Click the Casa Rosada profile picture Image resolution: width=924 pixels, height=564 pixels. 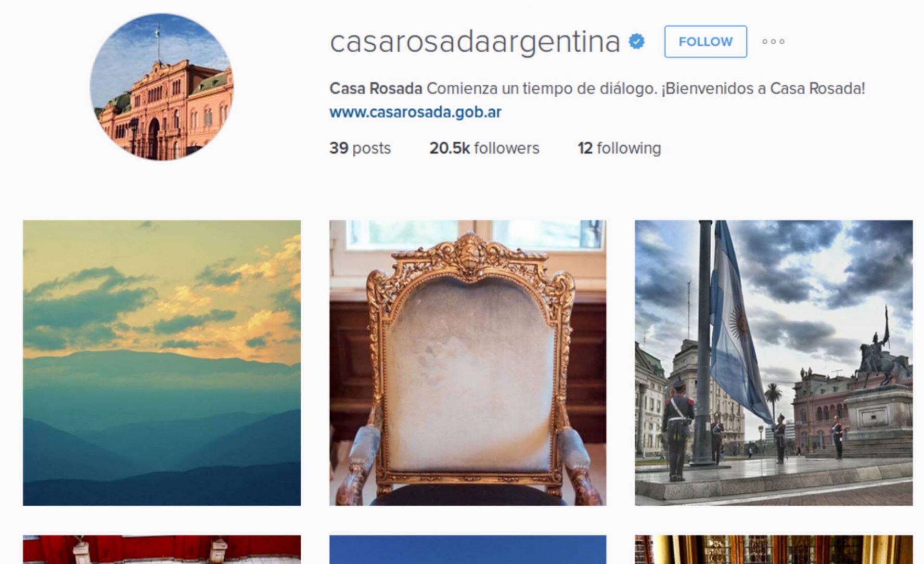coord(162,87)
